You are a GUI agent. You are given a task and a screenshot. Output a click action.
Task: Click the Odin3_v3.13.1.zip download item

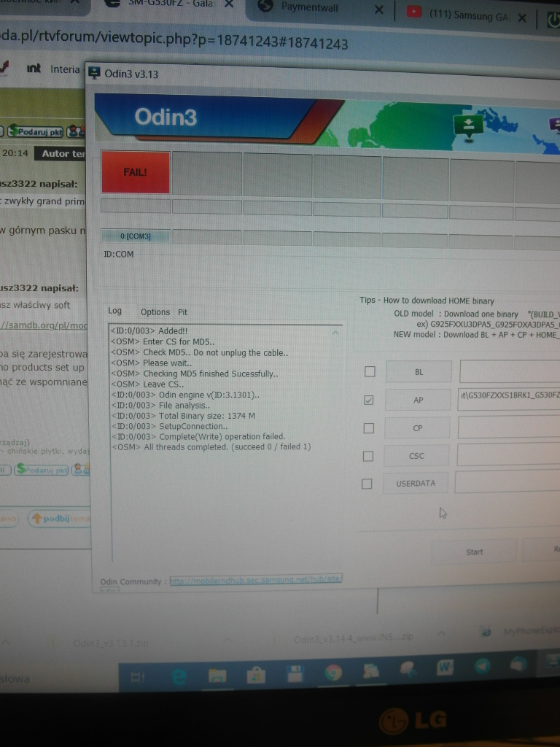[111, 643]
